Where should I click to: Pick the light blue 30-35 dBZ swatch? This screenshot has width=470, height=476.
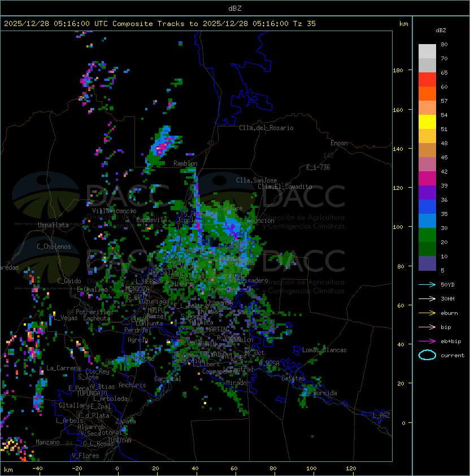coord(427,220)
